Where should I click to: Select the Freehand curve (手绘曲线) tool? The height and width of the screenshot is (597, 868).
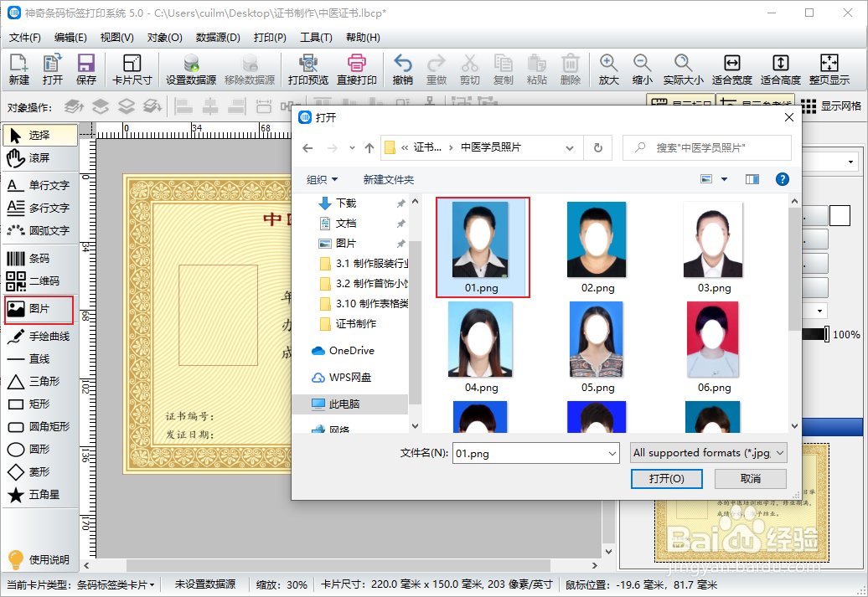pyautogui.click(x=40, y=336)
